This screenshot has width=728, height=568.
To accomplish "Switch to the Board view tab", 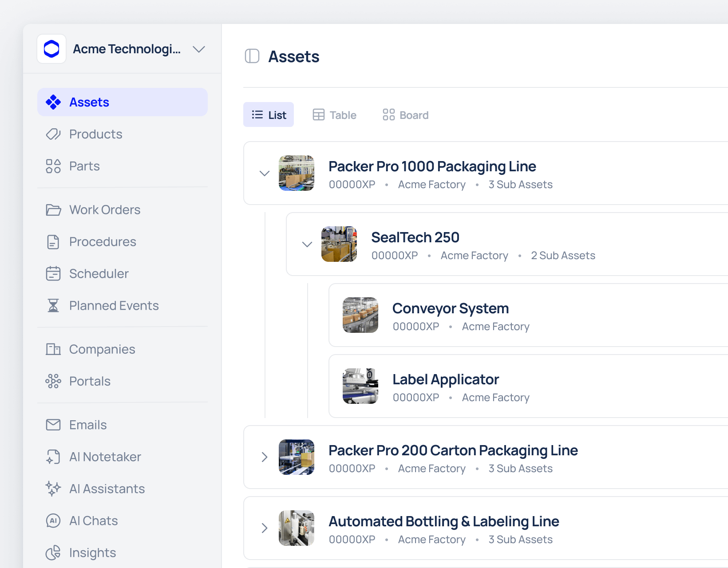I will click(406, 114).
